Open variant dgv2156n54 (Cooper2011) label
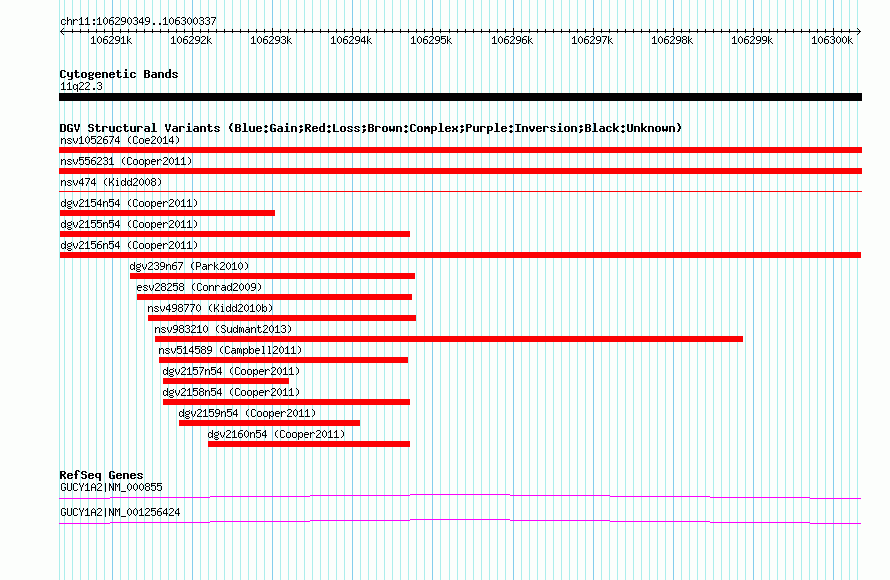Screen dimensions: 890x580 coord(129,245)
